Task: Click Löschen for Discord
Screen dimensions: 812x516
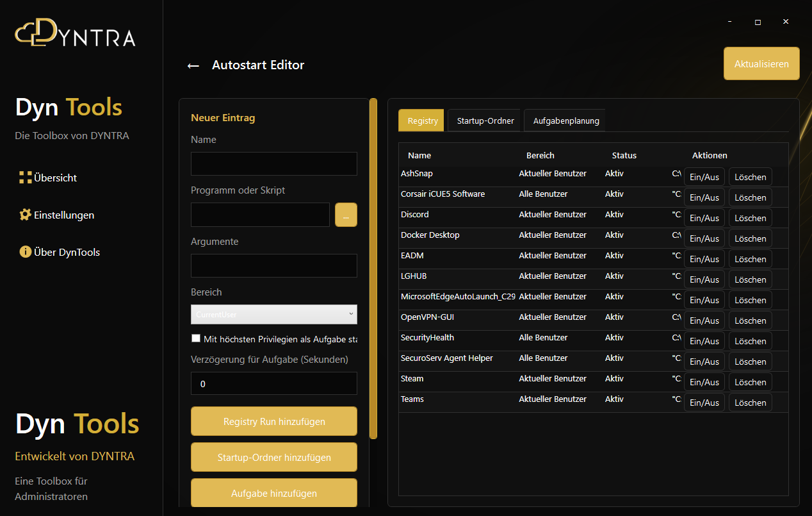Action: tap(751, 218)
